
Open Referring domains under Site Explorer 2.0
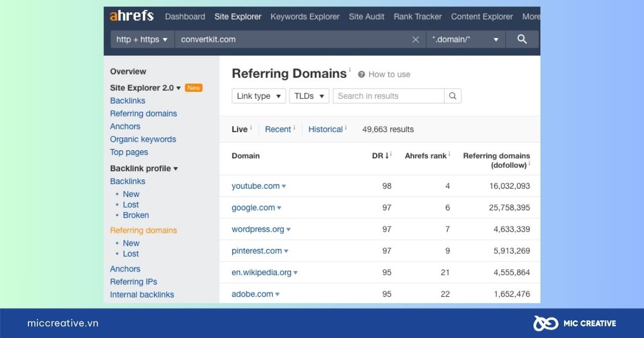click(x=143, y=114)
